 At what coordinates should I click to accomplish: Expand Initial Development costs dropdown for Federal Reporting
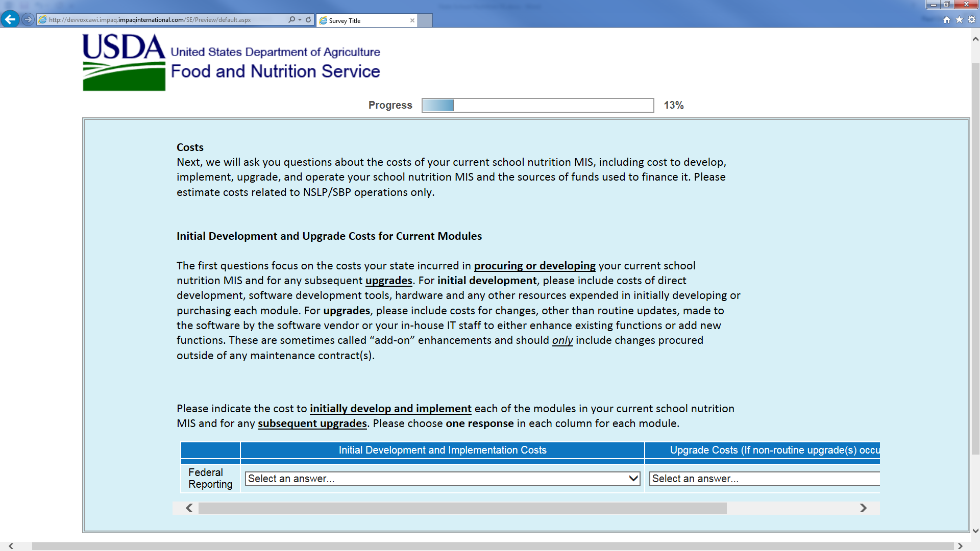(442, 479)
